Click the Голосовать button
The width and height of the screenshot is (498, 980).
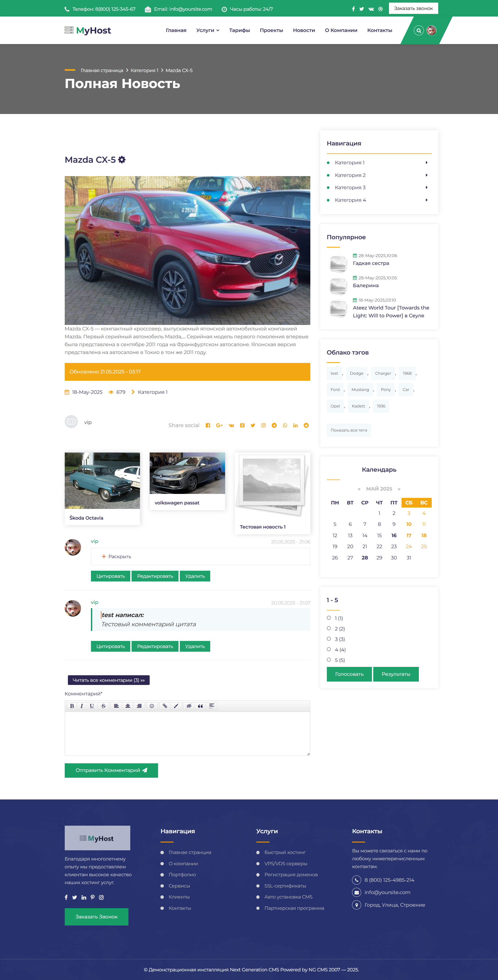(x=349, y=674)
